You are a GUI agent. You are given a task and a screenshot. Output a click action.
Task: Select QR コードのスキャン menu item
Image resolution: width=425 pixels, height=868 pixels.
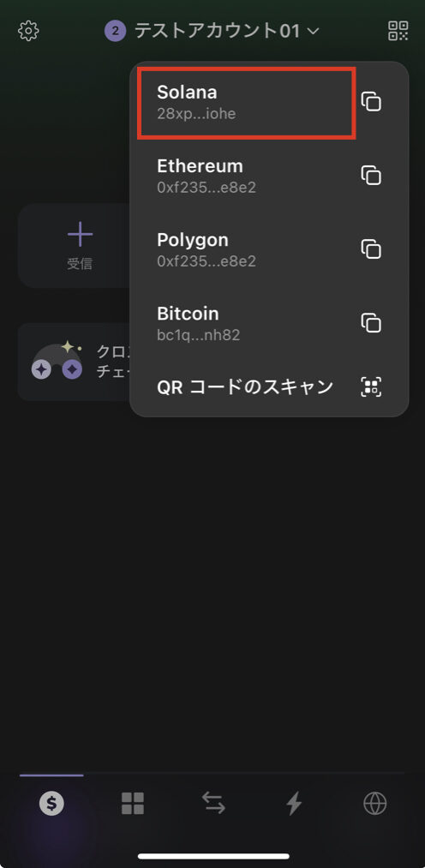[x=245, y=387]
